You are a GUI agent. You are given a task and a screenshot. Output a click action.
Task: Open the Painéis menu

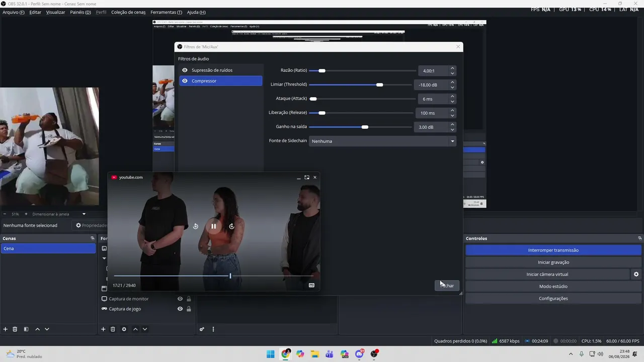click(80, 12)
